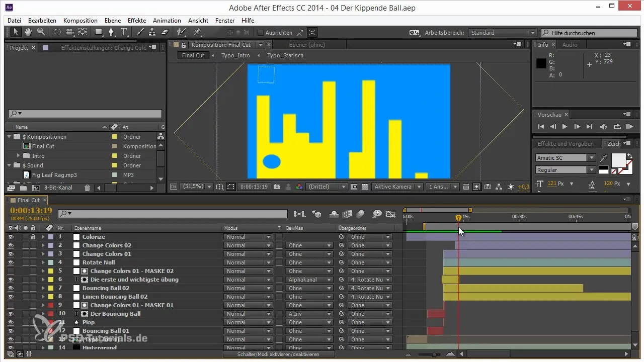Select the Zoom magnifier tool

click(41, 32)
